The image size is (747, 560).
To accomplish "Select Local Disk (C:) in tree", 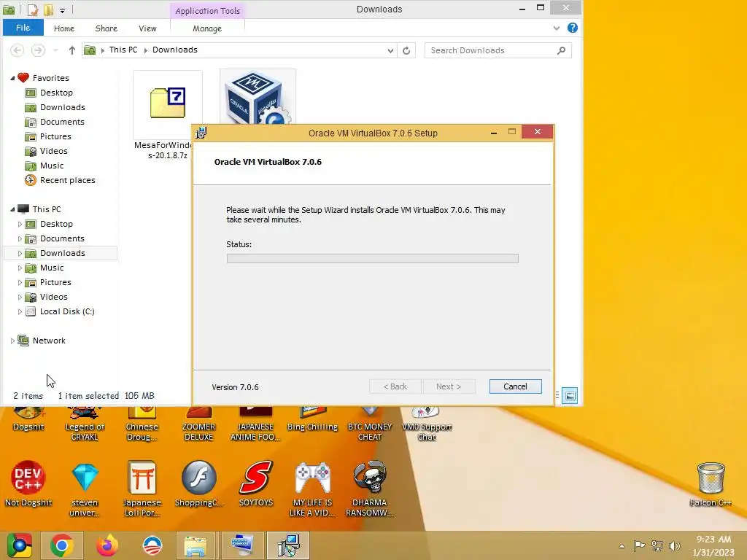I will click(x=67, y=311).
